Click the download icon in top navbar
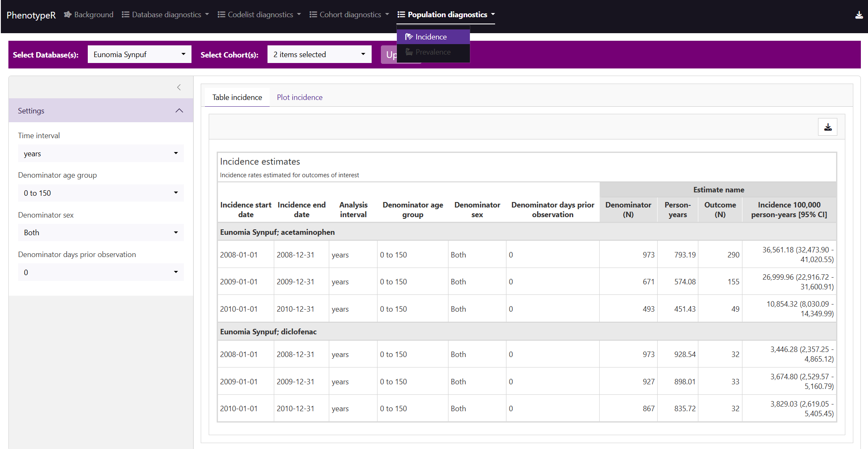Image resolution: width=868 pixels, height=449 pixels. point(859,15)
